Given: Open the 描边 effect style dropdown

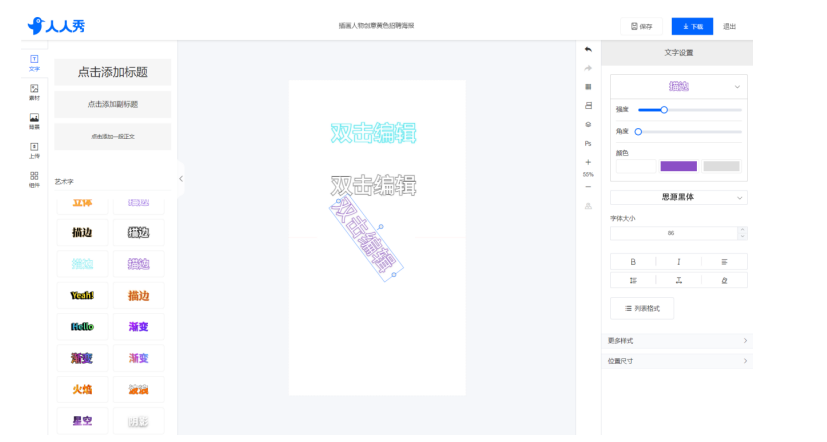Looking at the screenshot, I should [x=679, y=87].
